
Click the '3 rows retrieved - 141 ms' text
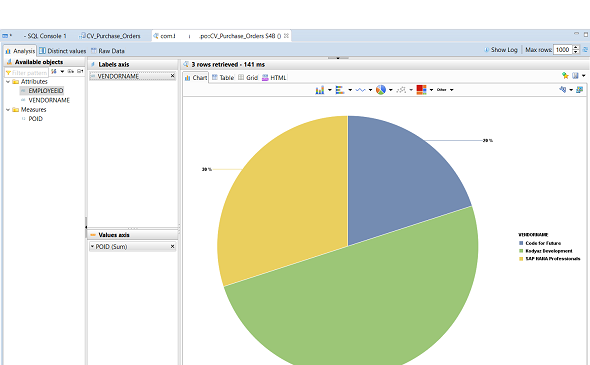[228, 65]
